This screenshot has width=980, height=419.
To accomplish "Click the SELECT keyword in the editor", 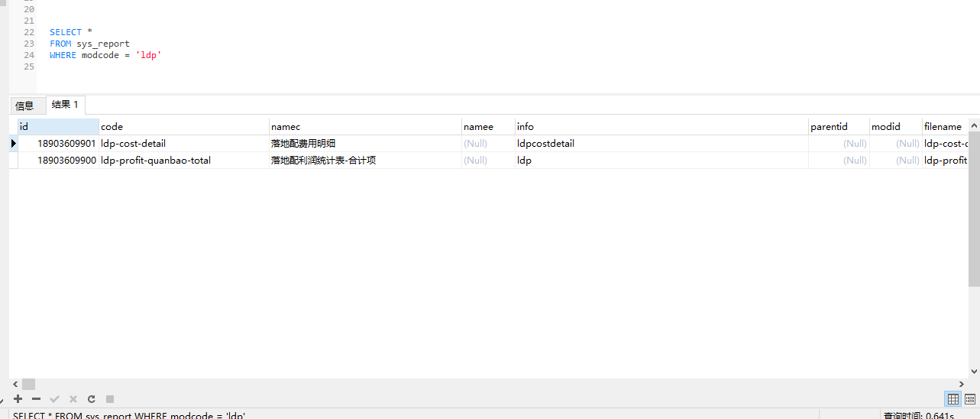I will pos(66,32).
